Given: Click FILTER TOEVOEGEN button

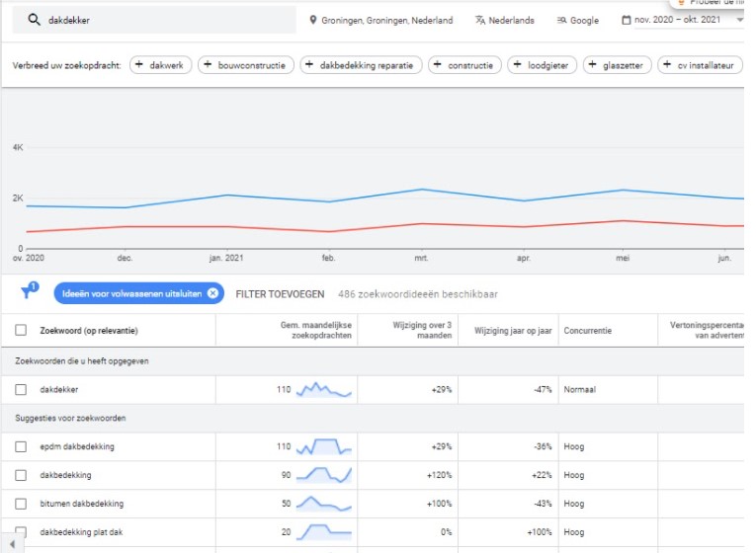Looking at the screenshot, I should click(280, 294).
